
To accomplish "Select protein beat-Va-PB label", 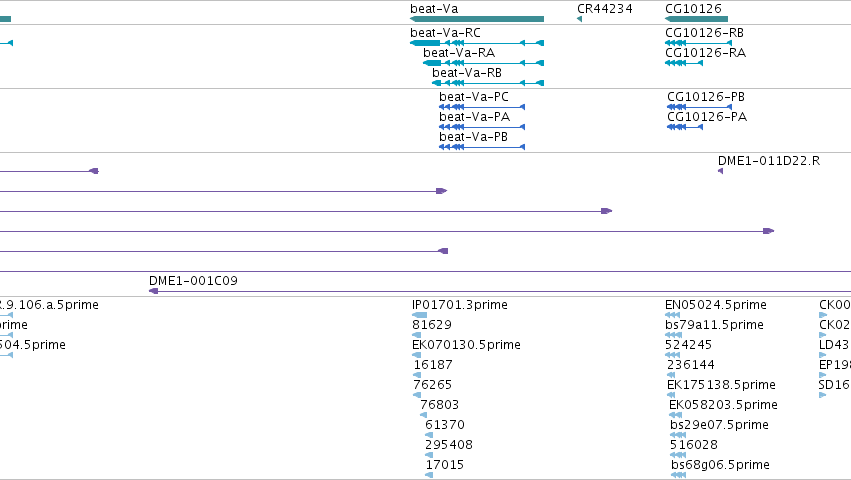I will (x=473, y=137).
